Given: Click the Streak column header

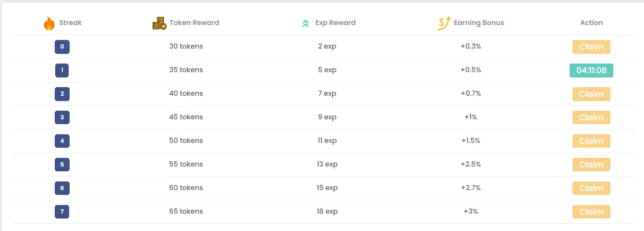Looking at the screenshot, I should [71, 23].
